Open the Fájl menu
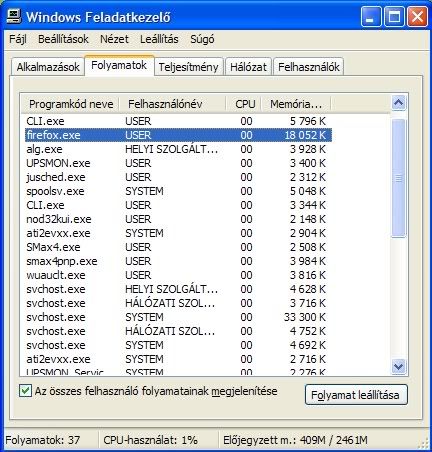The height and width of the screenshot is (452, 432). point(18,39)
